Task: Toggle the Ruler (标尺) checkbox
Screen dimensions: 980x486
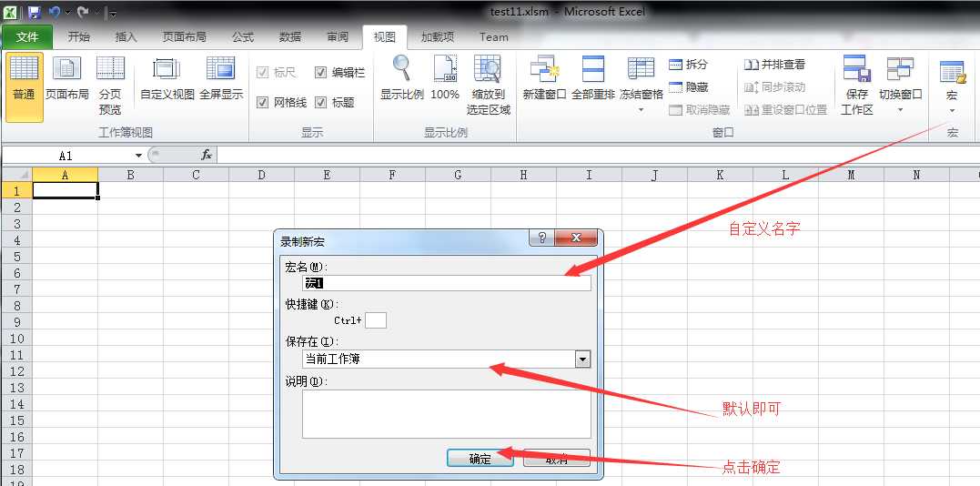Action: point(262,73)
